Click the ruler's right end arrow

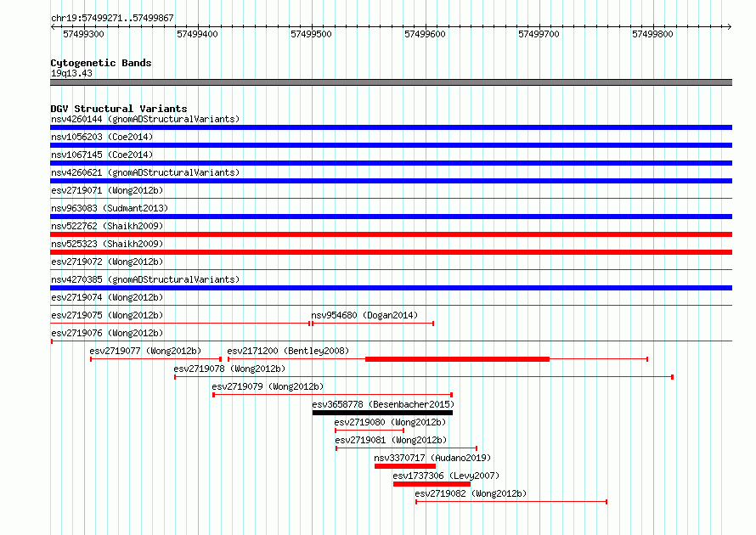(x=730, y=26)
